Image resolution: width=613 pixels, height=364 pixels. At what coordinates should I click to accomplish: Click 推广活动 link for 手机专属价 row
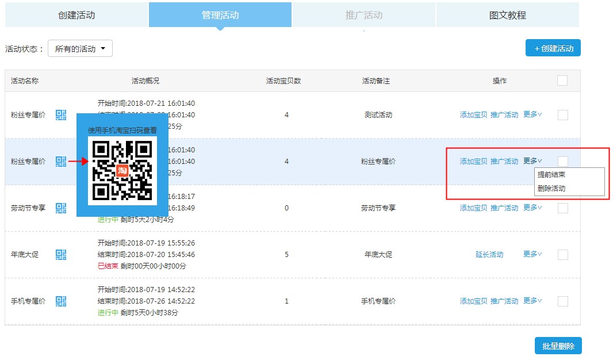(x=504, y=301)
